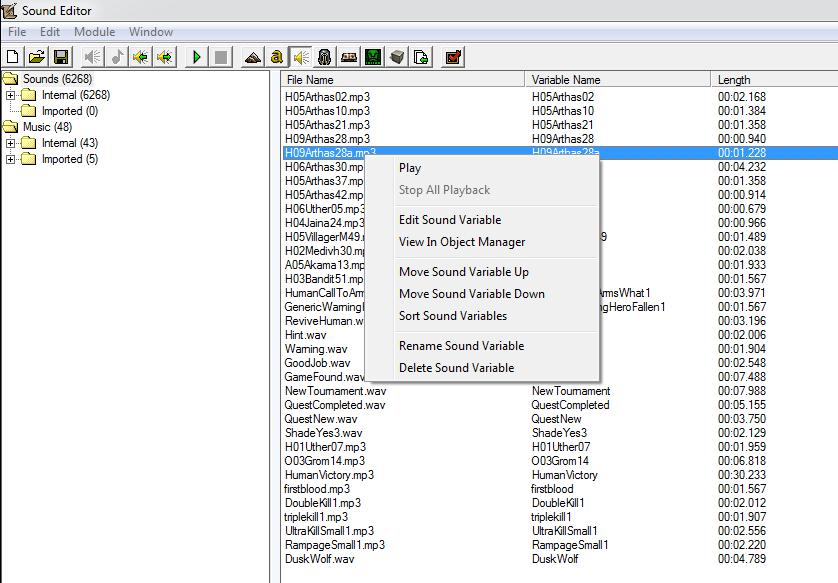Open the Object Manager gray cube icon
The image size is (838, 583).
[x=397, y=57]
